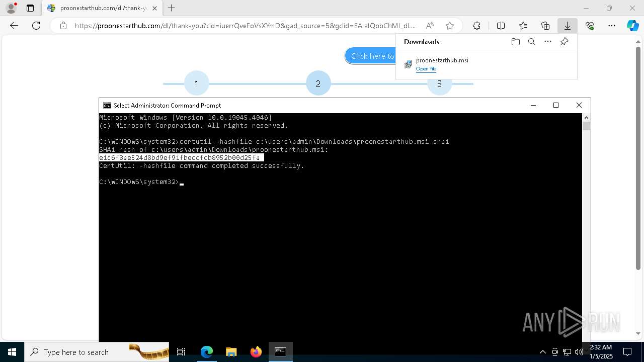Screen dimensions: 644x362
Task: Click the Open file link
Action: coord(426,69)
